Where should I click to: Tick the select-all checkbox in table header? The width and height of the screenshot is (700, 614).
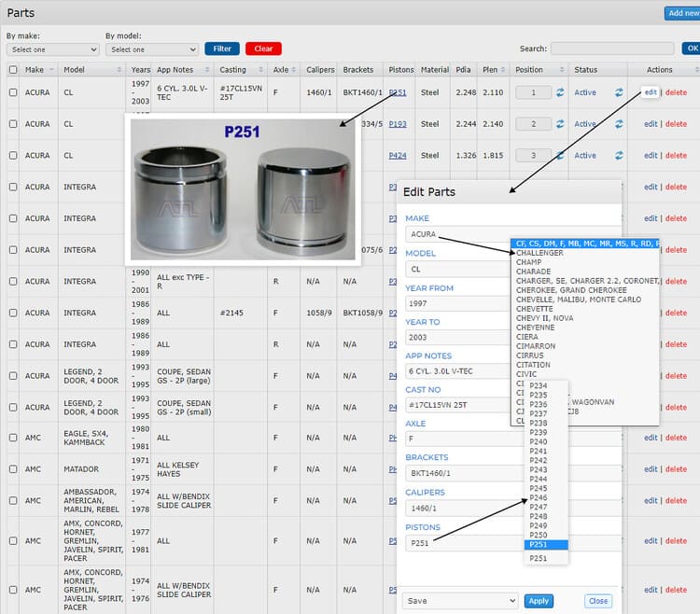[13, 70]
